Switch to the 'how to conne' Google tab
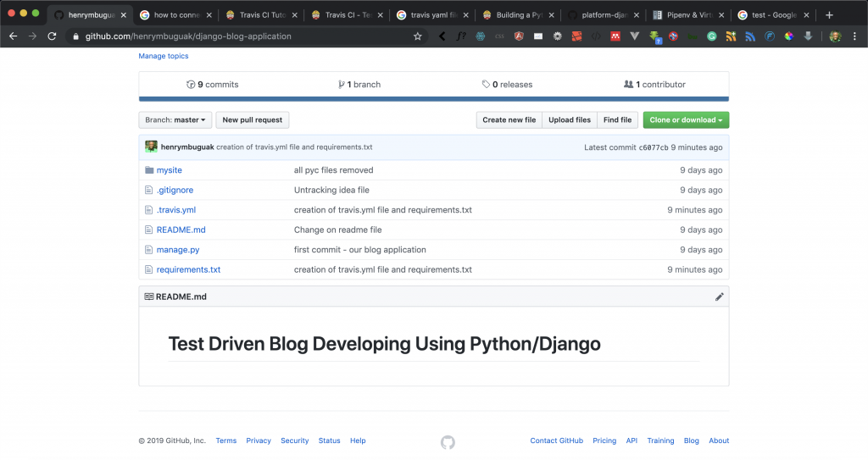This screenshot has width=868, height=460. [176, 15]
